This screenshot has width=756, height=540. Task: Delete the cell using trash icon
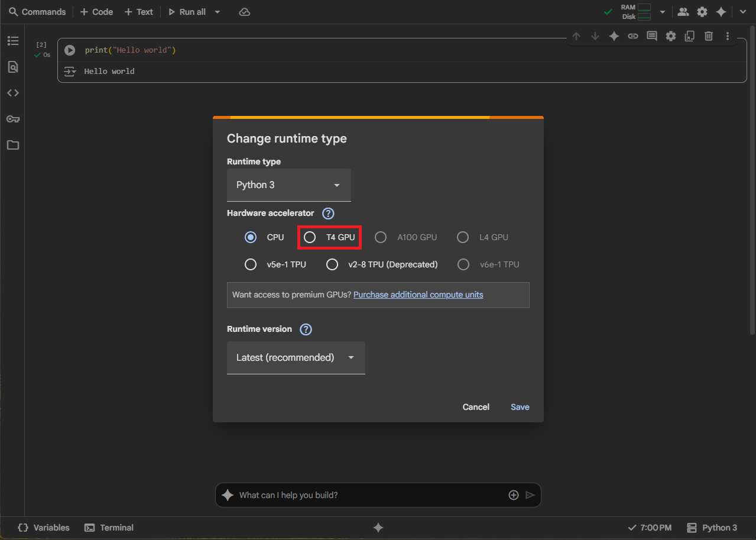tap(708, 36)
